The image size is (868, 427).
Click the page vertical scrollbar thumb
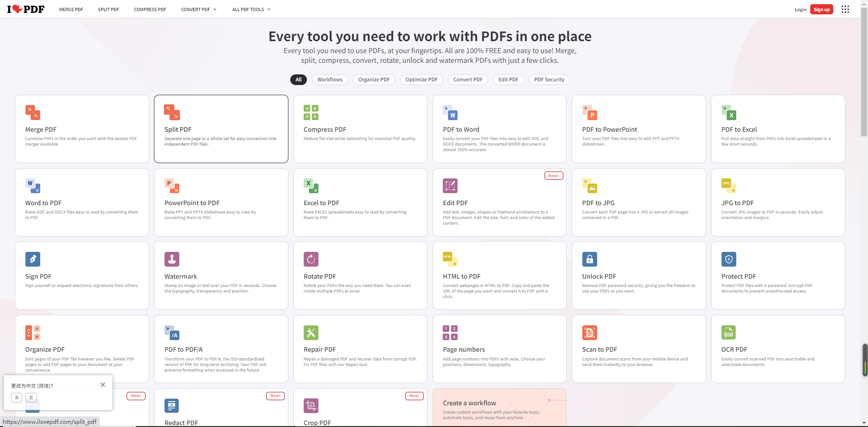point(864,72)
